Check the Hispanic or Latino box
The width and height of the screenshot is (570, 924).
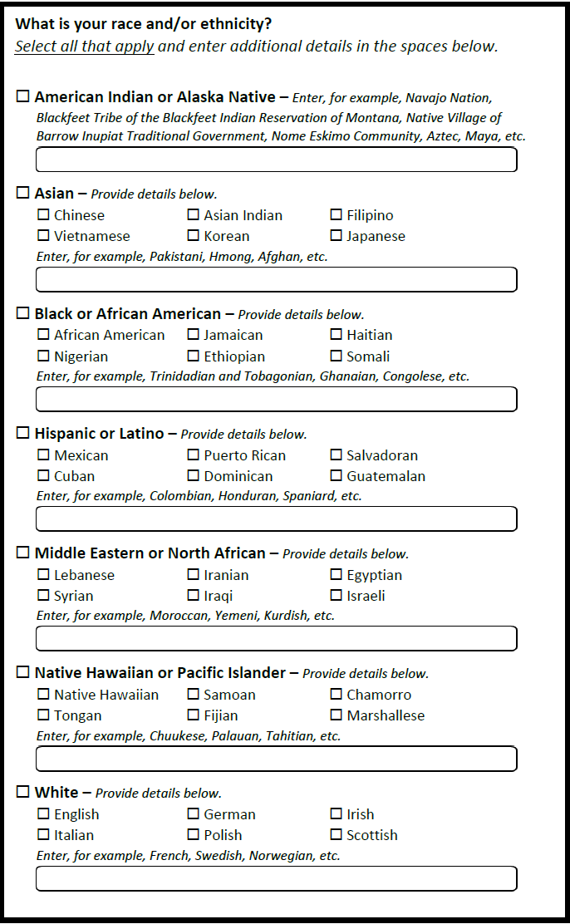[23, 433]
